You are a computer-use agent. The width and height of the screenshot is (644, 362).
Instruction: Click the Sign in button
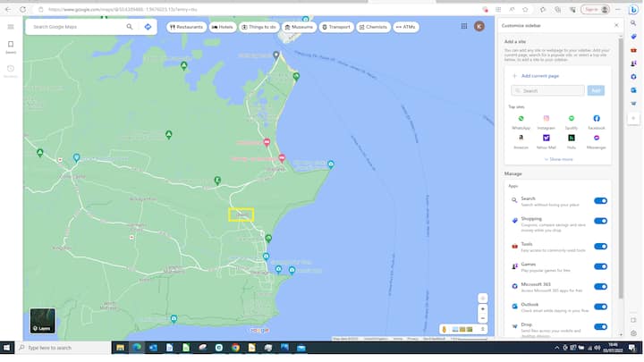(593, 9)
